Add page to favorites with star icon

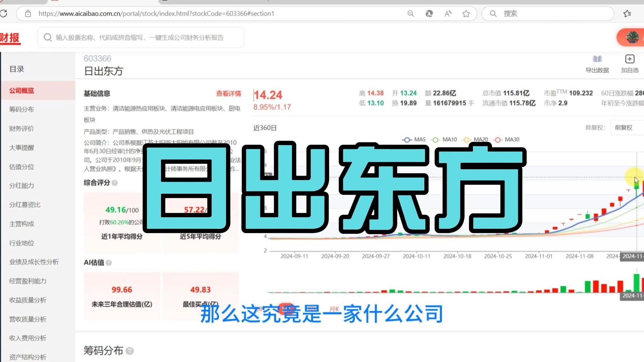(x=466, y=13)
